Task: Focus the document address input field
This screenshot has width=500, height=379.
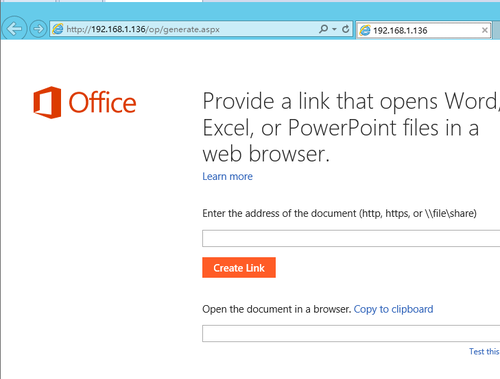Action: pos(351,238)
